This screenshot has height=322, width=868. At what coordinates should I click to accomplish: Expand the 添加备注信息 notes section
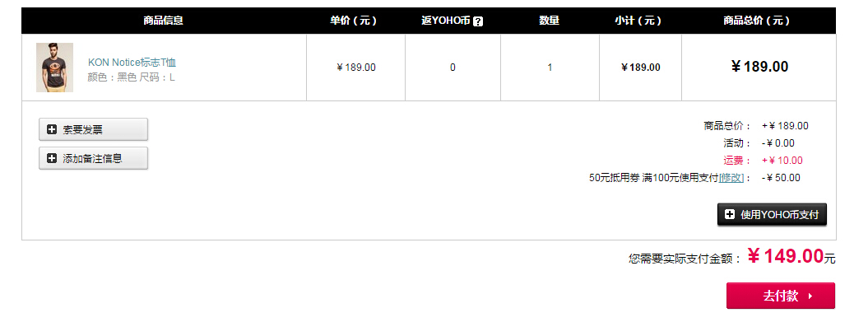tap(94, 158)
